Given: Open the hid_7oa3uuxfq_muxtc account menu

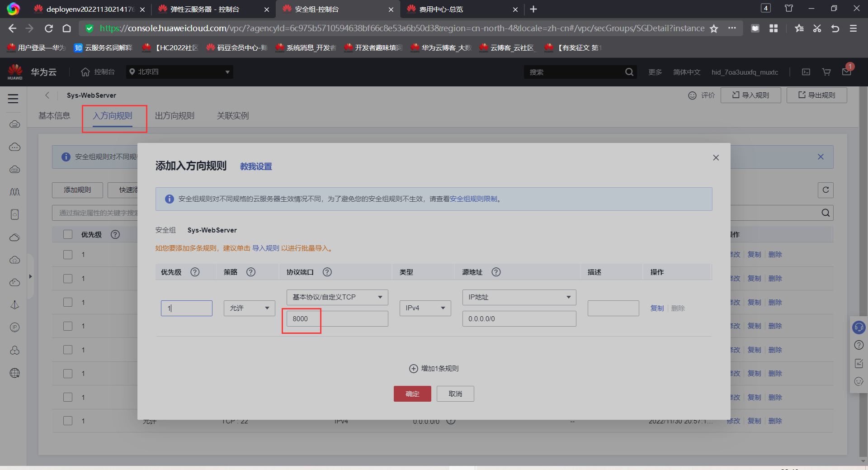Looking at the screenshot, I should coord(745,72).
